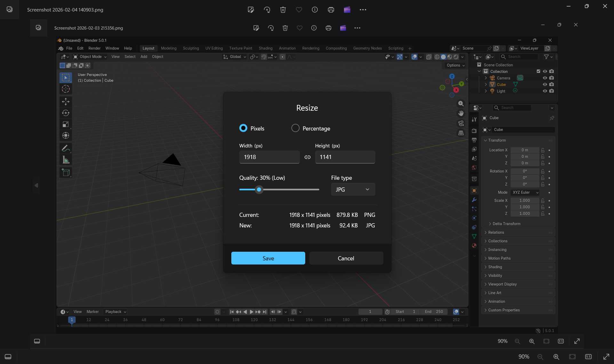The image size is (614, 364).
Task: Switch to the Shading workspace tab
Action: tap(266, 48)
